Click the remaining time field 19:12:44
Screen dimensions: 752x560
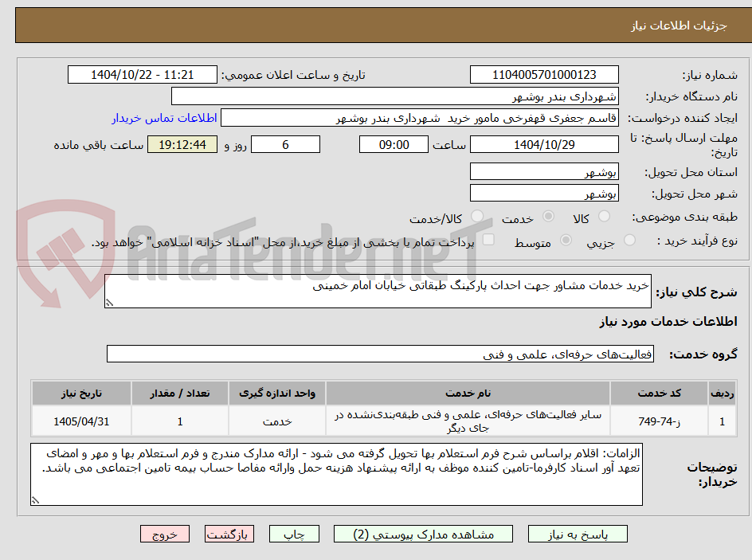pyautogui.click(x=182, y=144)
